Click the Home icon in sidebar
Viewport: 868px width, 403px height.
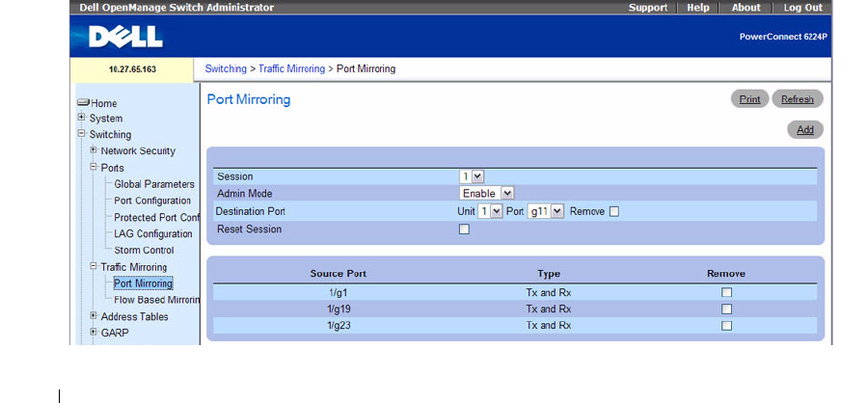tap(83, 103)
